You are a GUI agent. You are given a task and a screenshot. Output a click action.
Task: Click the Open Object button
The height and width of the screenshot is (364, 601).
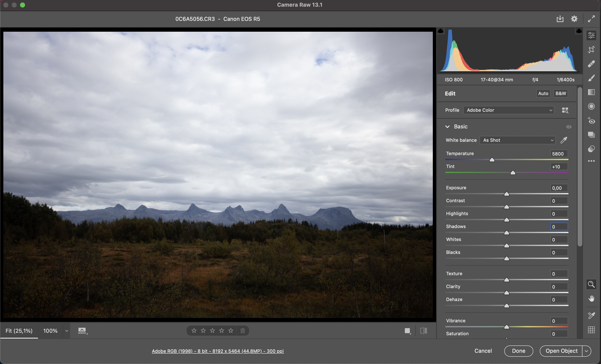point(562,351)
